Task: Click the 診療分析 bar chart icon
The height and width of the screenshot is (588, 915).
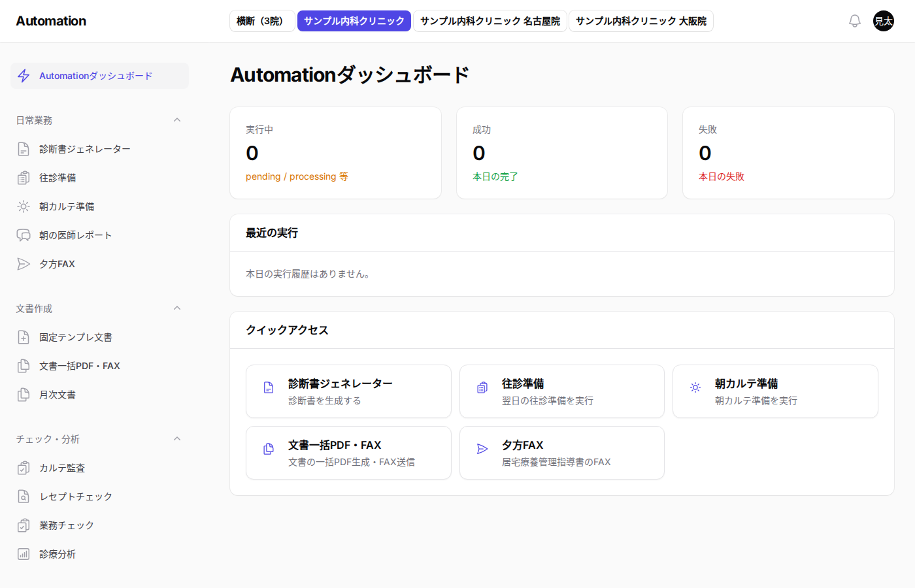Action: pyautogui.click(x=24, y=554)
